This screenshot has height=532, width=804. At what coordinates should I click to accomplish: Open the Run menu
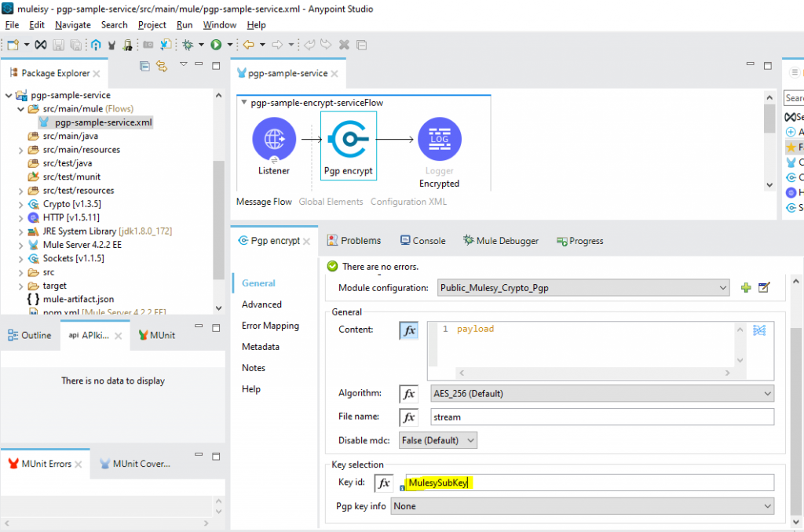(x=185, y=24)
